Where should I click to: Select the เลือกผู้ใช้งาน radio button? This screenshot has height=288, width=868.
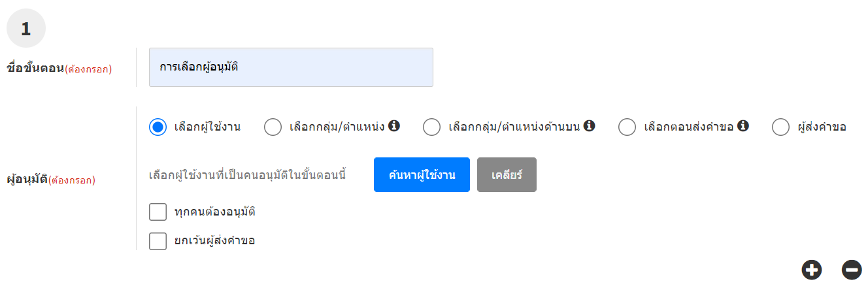point(158,127)
